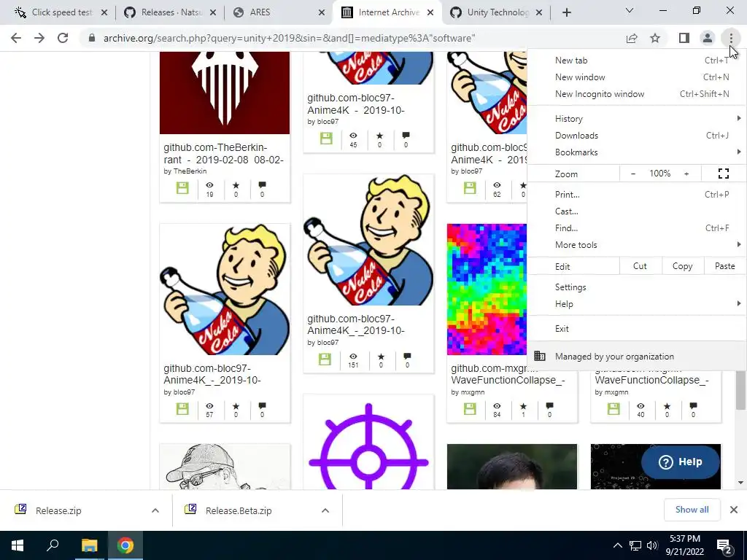Click the three-dot Chrome menu button
The width and height of the screenshot is (747, 560).
point(731,38)
